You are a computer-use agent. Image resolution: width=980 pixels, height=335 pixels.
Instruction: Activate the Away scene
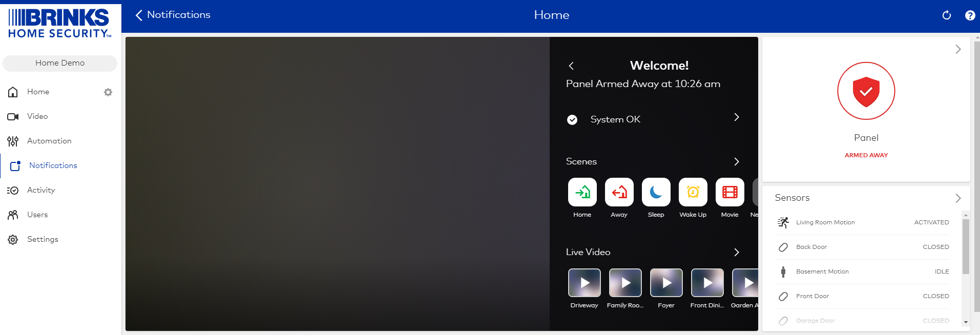tap(619, 192)
